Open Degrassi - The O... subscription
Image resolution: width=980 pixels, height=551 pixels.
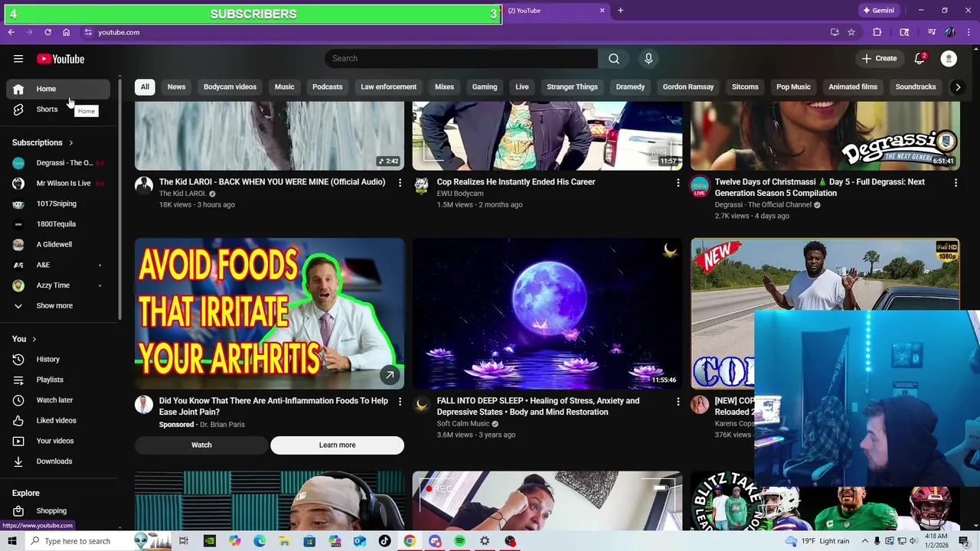58,163
